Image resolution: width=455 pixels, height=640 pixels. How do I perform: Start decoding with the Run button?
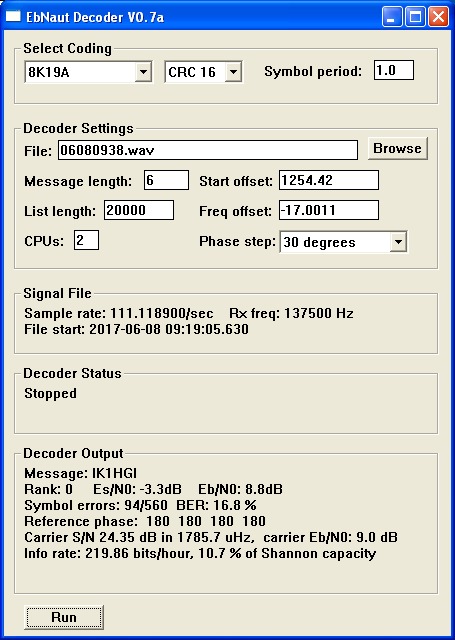click(64, 617)
